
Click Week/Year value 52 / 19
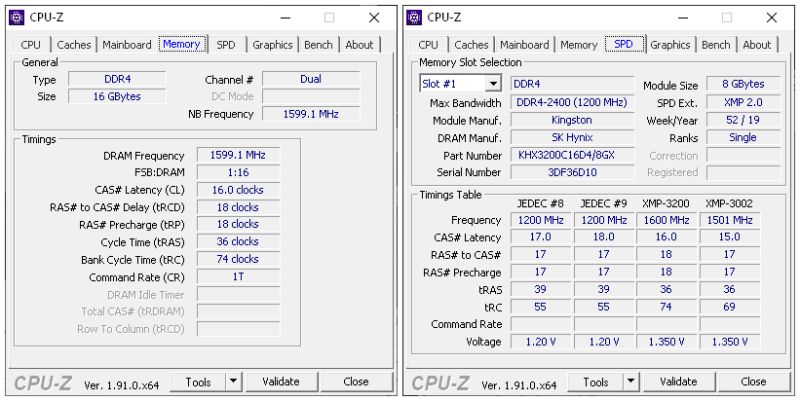743,120
